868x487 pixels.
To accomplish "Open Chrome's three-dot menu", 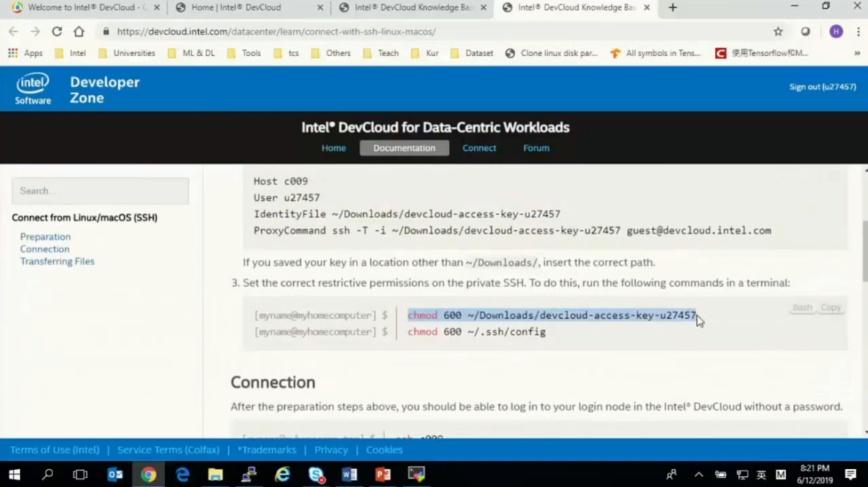I will [858, 31].
